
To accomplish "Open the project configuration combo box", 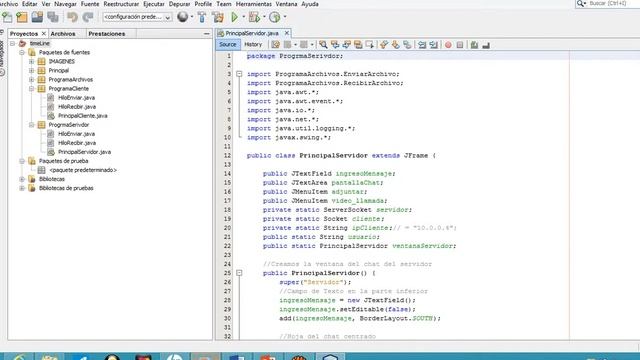I will 137,17.
